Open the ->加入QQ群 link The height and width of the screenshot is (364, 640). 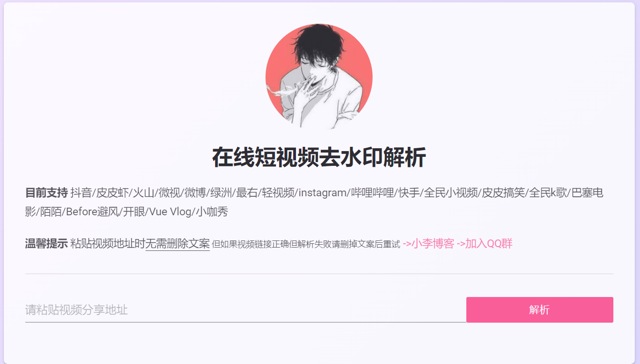pyautogui.click(x=484, y=244)
